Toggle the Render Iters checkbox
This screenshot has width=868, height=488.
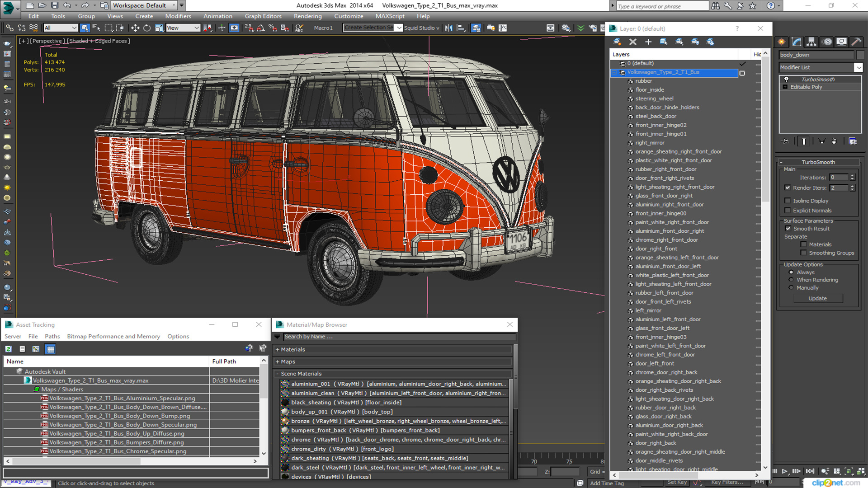[x=788, y=188]
